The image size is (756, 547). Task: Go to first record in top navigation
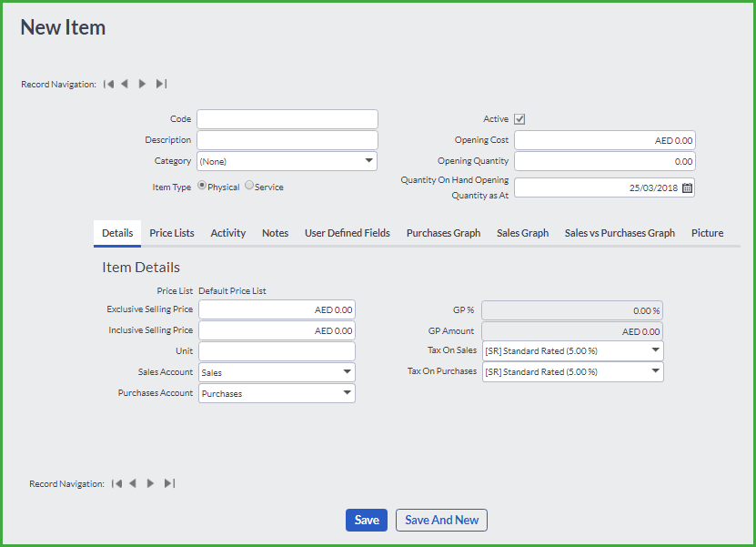click(109, 84)
